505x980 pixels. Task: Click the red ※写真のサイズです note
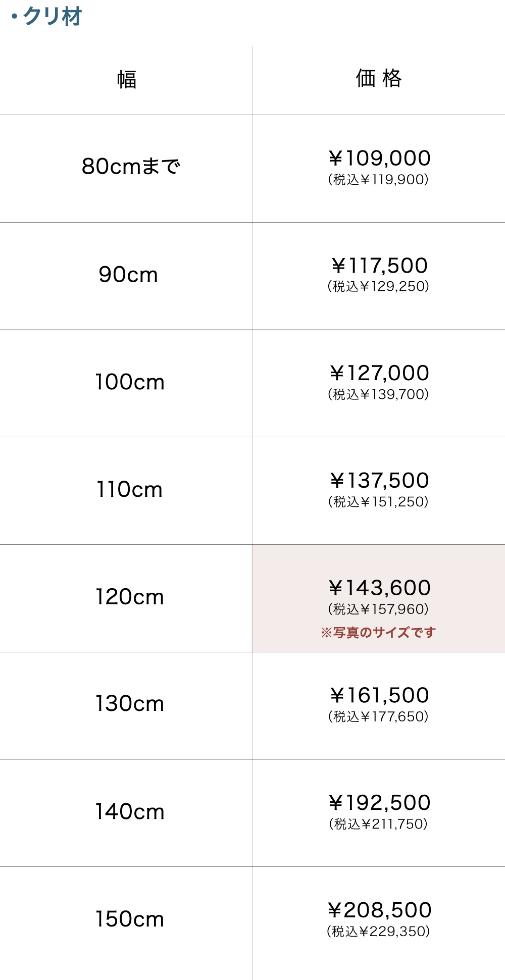click(x=378, y=633)
